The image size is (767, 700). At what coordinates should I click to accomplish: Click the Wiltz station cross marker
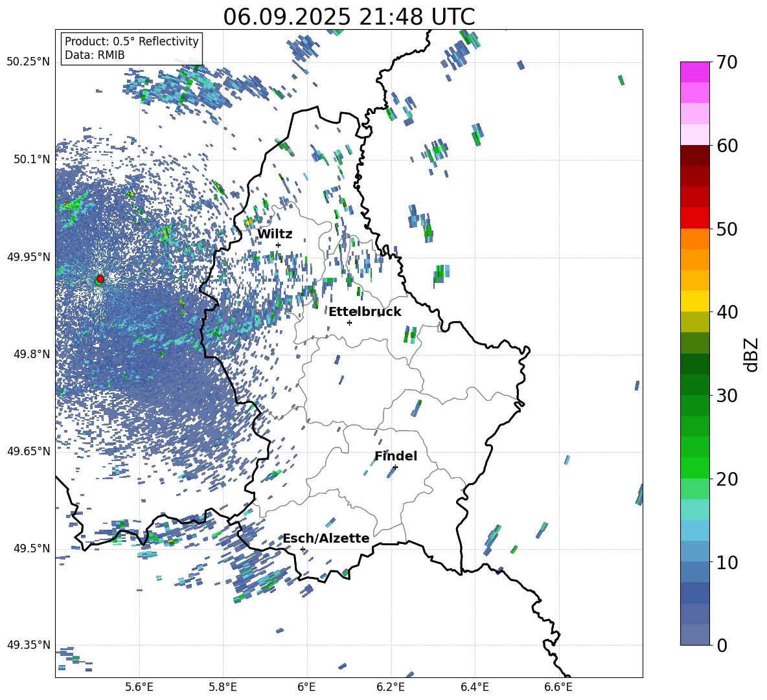click(x=279, y=245)
